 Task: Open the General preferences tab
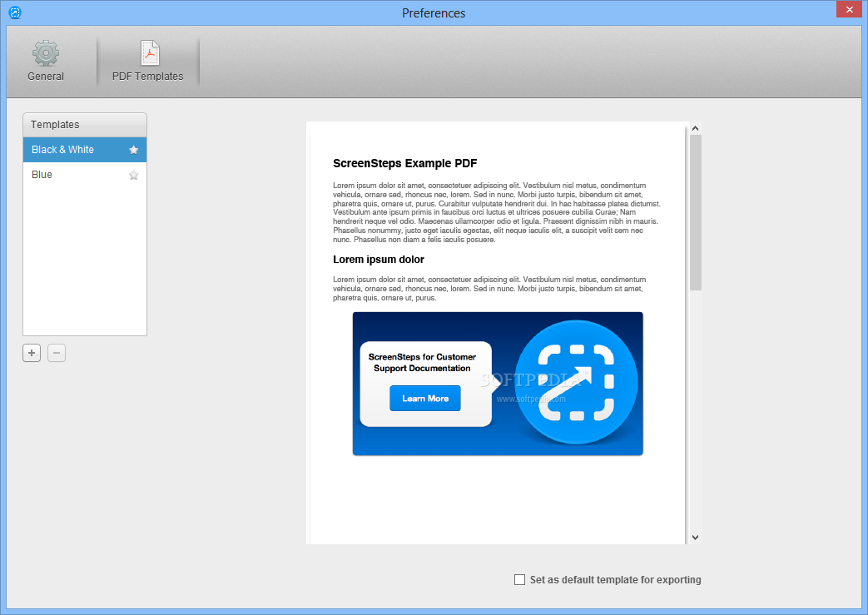coord(46,61)
